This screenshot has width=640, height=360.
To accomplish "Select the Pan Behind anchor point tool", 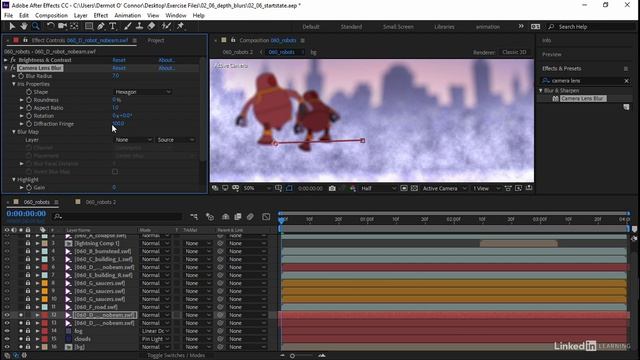I will (x=74, y=26).
